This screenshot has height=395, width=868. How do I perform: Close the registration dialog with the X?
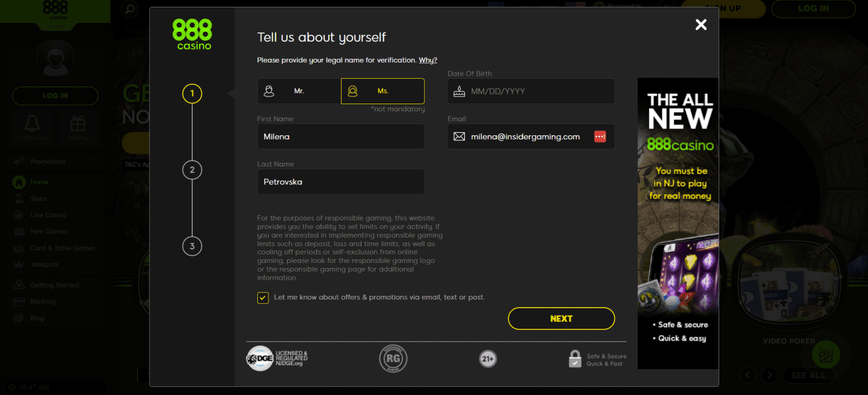(x=701, y=24)
